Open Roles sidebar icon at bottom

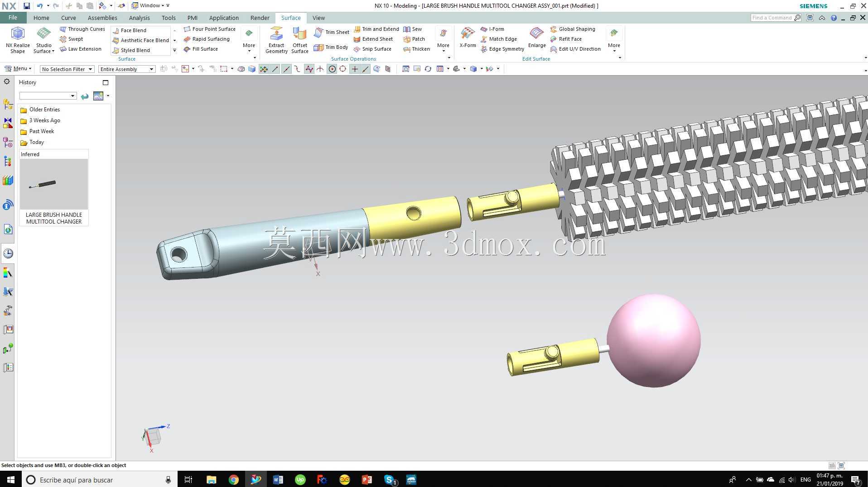tap(8, 368)
